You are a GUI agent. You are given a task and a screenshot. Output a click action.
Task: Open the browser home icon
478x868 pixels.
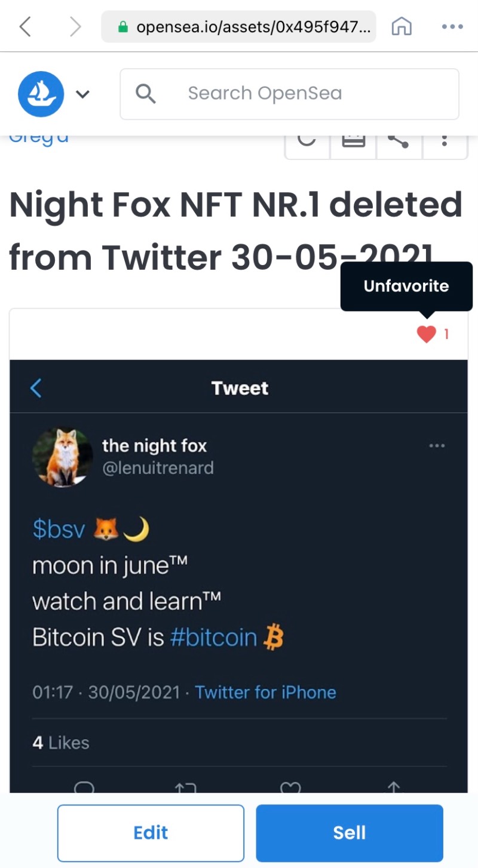[x=402, y=26]
